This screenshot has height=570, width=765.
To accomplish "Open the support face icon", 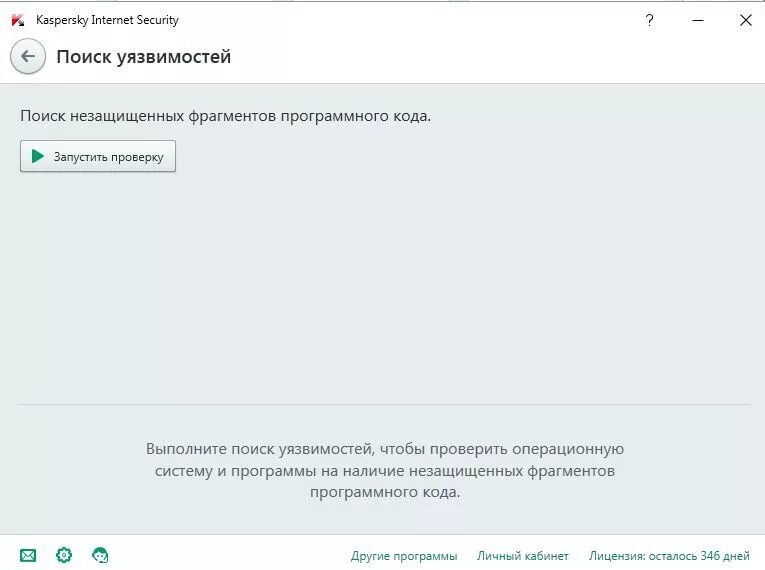I will point(100,555).
